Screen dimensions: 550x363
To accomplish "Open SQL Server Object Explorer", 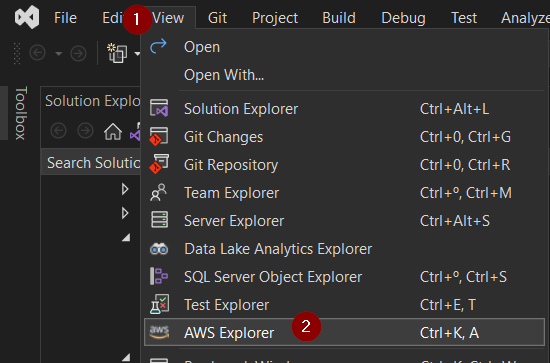I will click(x=344, y=277).
